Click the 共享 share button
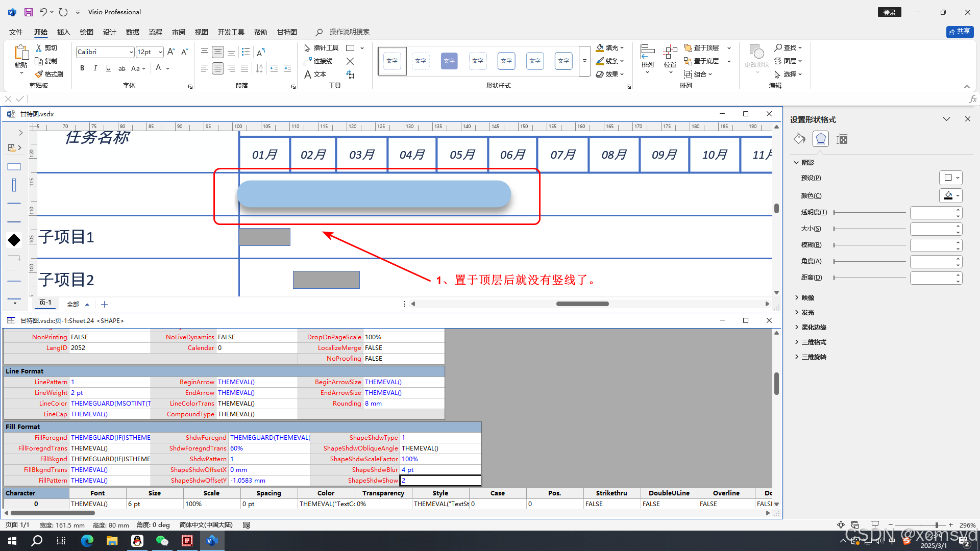980x551 pixels. click(960, 32)
